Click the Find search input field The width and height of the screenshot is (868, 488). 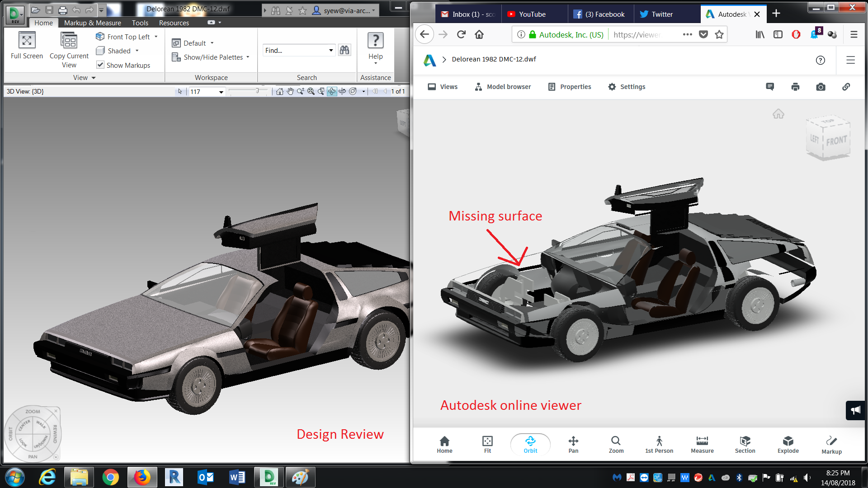[x=295, y=50]
